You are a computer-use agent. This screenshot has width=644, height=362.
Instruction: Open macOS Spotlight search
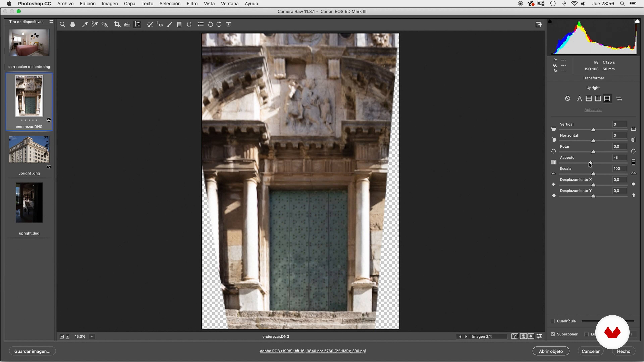[622, 4]
